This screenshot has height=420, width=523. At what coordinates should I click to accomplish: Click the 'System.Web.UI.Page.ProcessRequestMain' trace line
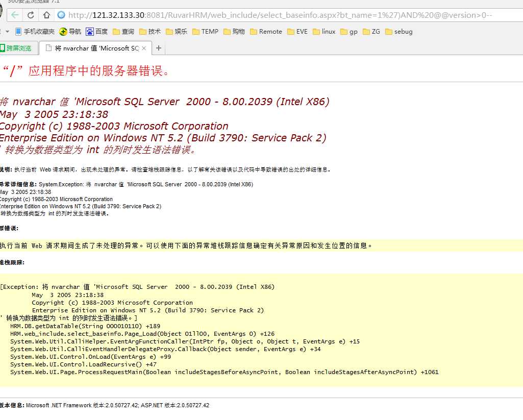pyautogui.click(x=224, y=373)
